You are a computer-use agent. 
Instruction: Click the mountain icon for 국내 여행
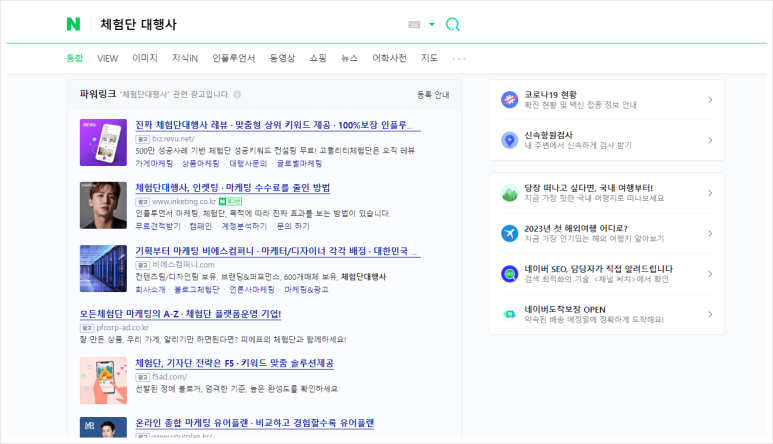(x=510, y=193)
